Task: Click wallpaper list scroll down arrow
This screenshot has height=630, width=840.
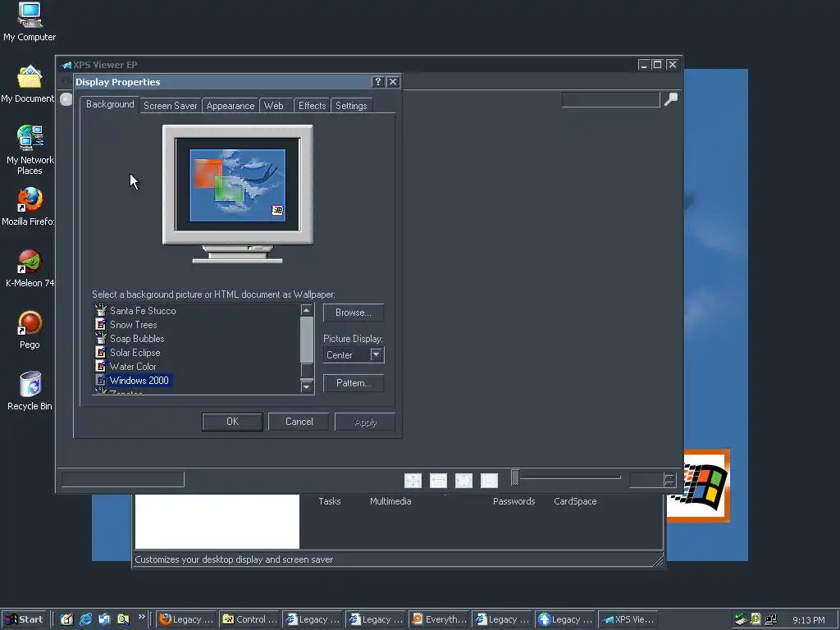Action: tap(307, 386)
